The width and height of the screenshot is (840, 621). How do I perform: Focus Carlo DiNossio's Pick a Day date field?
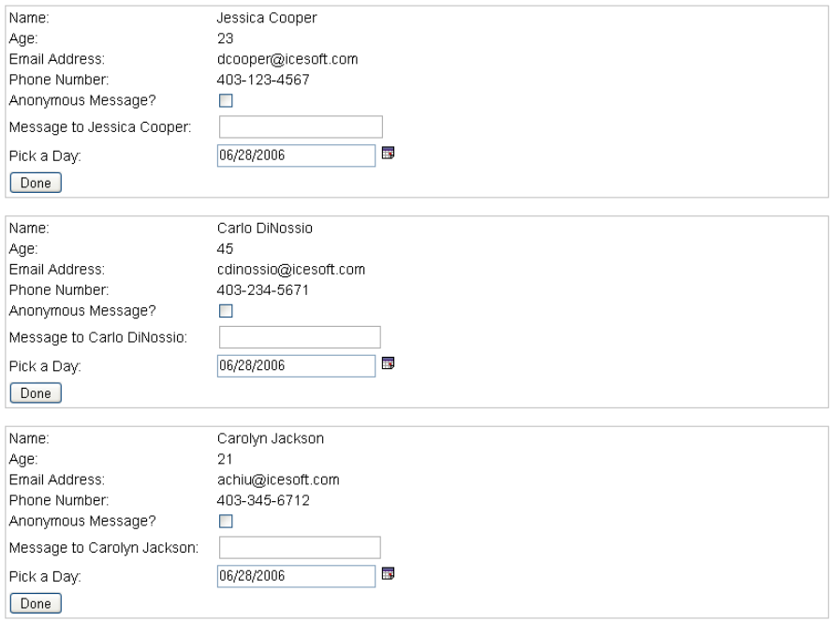pyautogui.click(x=296, y=365)
